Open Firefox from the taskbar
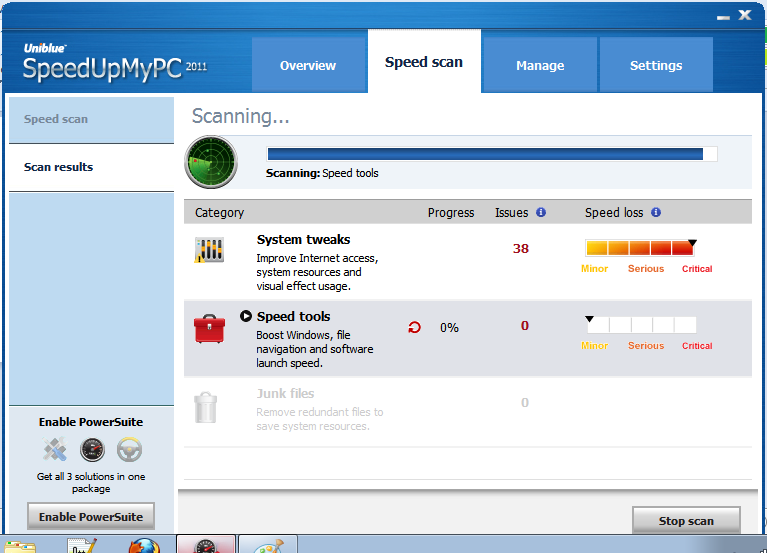767x553 pixels. pos(144,546)
